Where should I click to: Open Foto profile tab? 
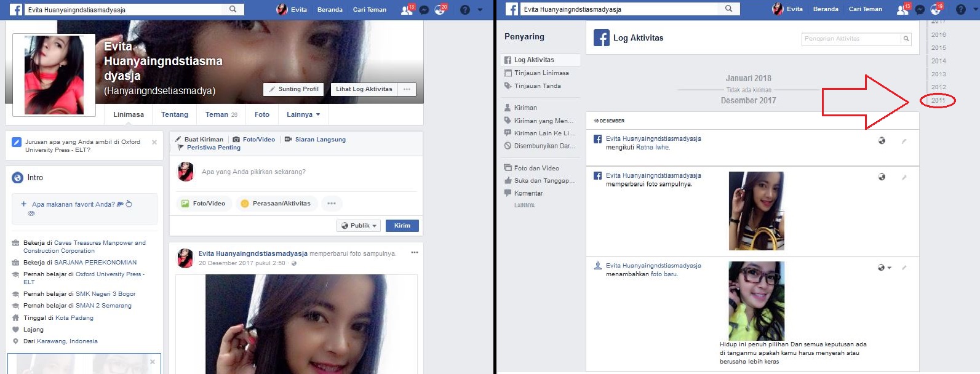pyautogui.click(x=262, y=114)
